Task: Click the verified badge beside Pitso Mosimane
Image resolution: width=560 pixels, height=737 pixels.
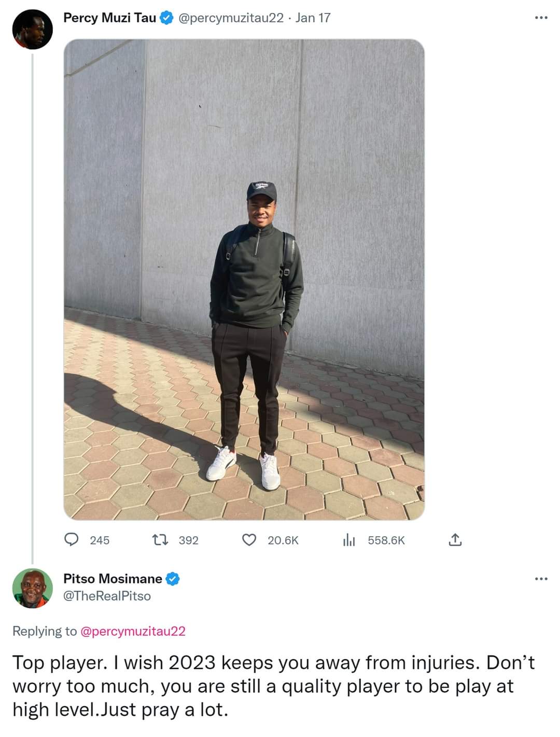Action: [x=173, y=579]
